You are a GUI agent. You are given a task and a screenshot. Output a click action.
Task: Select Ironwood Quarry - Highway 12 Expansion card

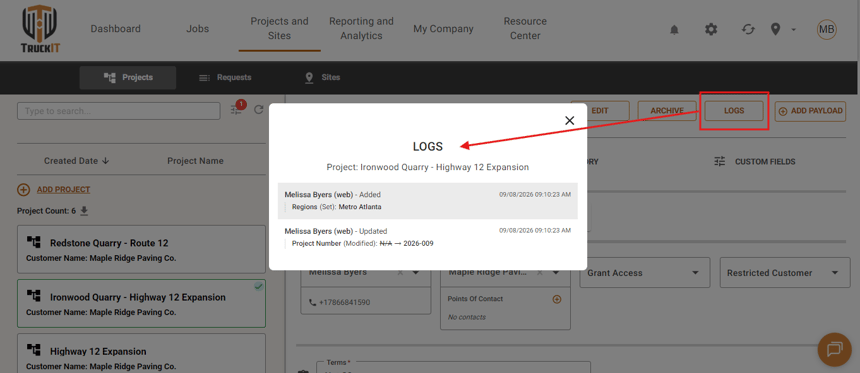[x=141, y=303]
